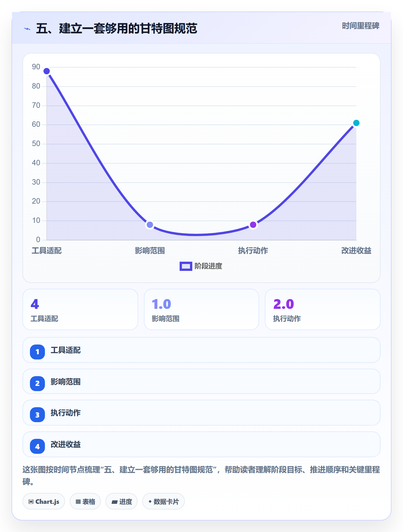
Task: Click the Chart.js tag chip
Action: pyautogui.click(x=44, y=502)
